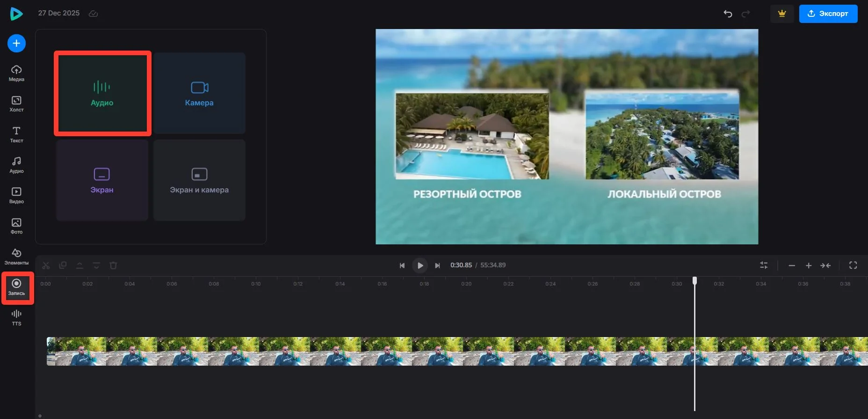Switch to the Запись recording tab
The height and width of the screenshot is (419, 868).
point(16,287)
